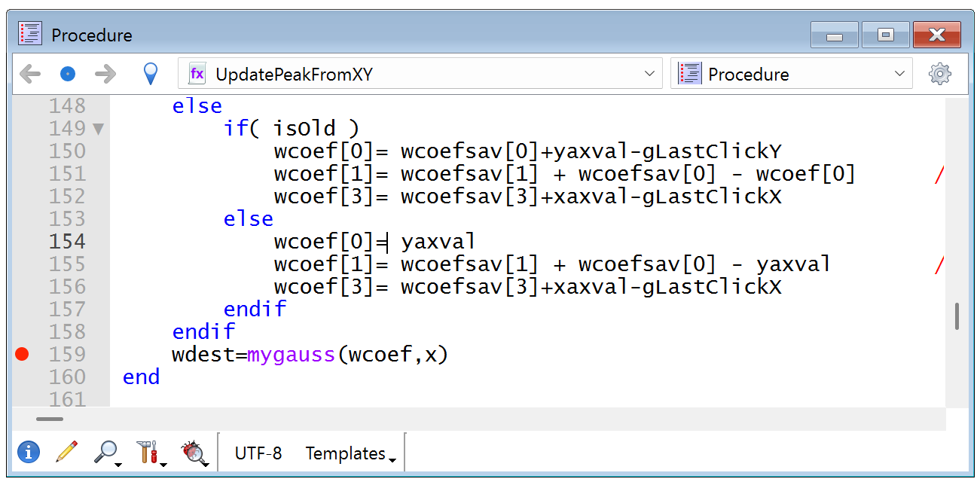980x485 pixels.
Task: Select the magnifier search icon
Action: click(x=105, y=452)
